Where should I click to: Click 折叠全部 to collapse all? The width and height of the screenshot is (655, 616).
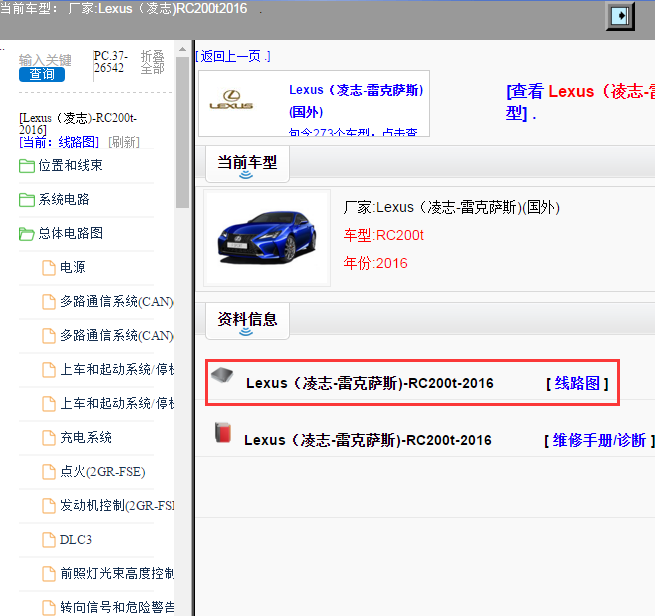[152, 62]
